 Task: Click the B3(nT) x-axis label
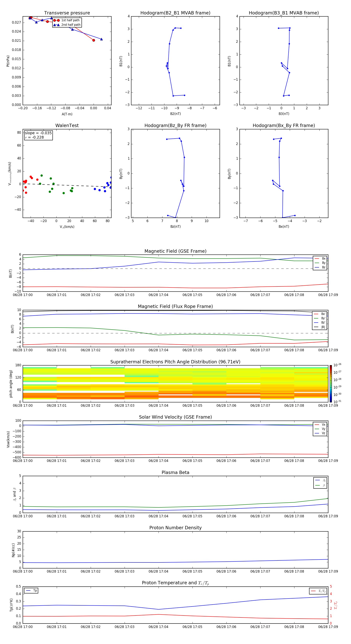click(284, 114)
